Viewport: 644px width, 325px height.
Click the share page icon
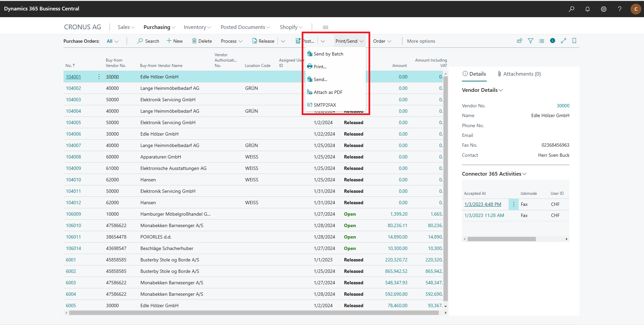point(519,41)
